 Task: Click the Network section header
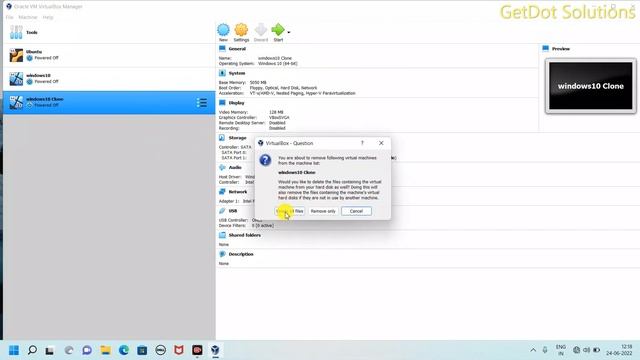pyautogui.click(x=238, y=192)
